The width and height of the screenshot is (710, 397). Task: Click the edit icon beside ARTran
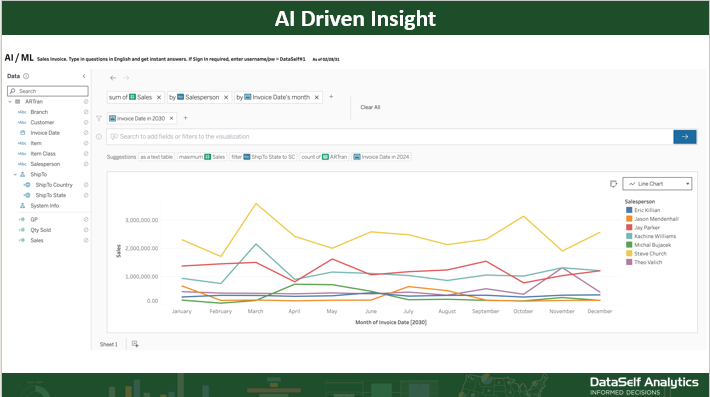pyautogui.click(x=86, y=102)
